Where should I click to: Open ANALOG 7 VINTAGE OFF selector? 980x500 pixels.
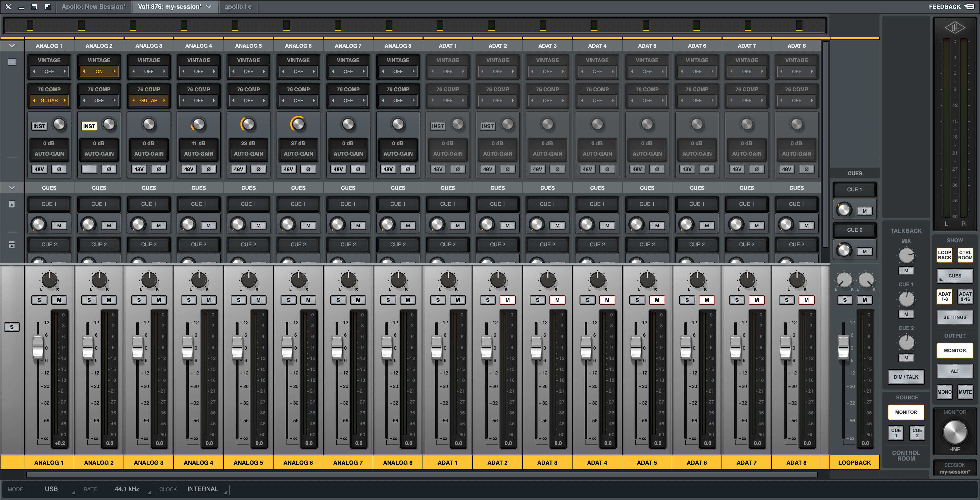point(348,72)
